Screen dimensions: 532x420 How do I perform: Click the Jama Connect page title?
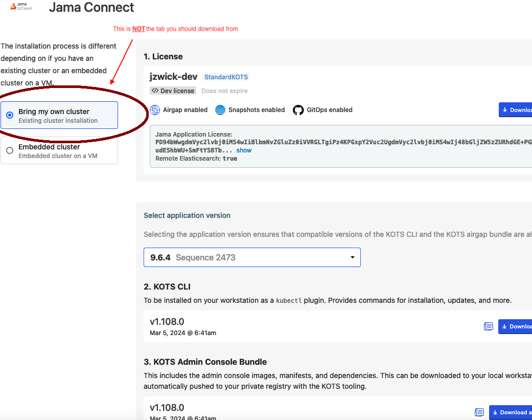(91, 7)
